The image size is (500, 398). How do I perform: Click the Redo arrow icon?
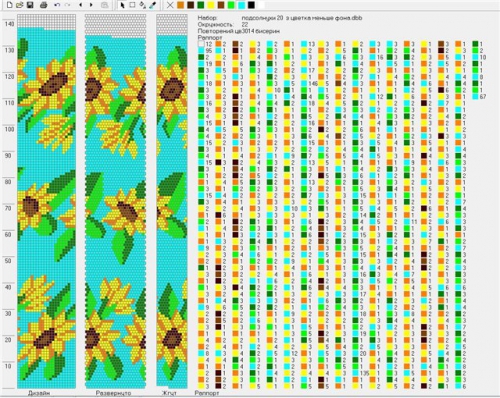pyautogui.click(x=67, y=5)
